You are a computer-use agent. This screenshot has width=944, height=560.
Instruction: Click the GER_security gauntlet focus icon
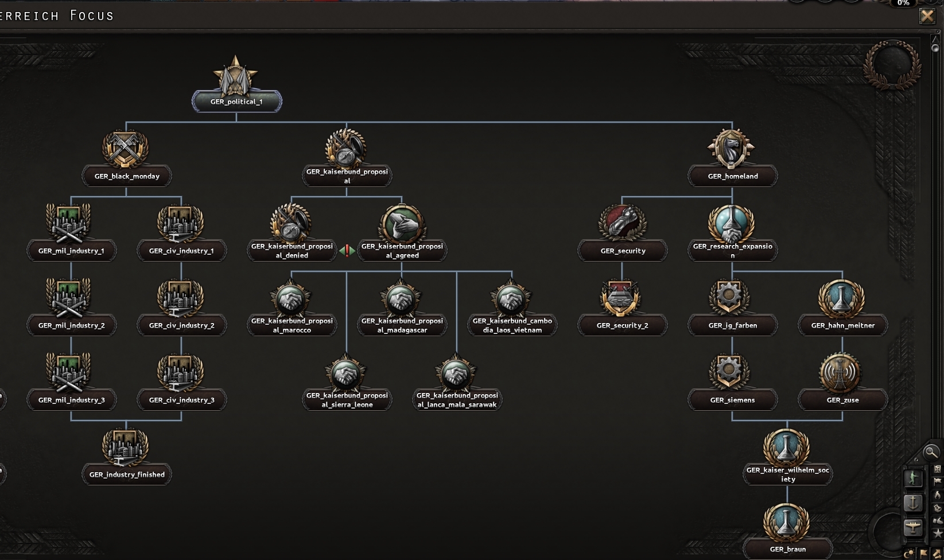point(622,224)
